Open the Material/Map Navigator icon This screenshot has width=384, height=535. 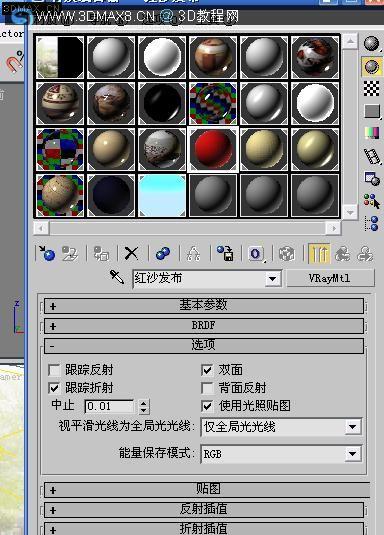pos(371,223)
